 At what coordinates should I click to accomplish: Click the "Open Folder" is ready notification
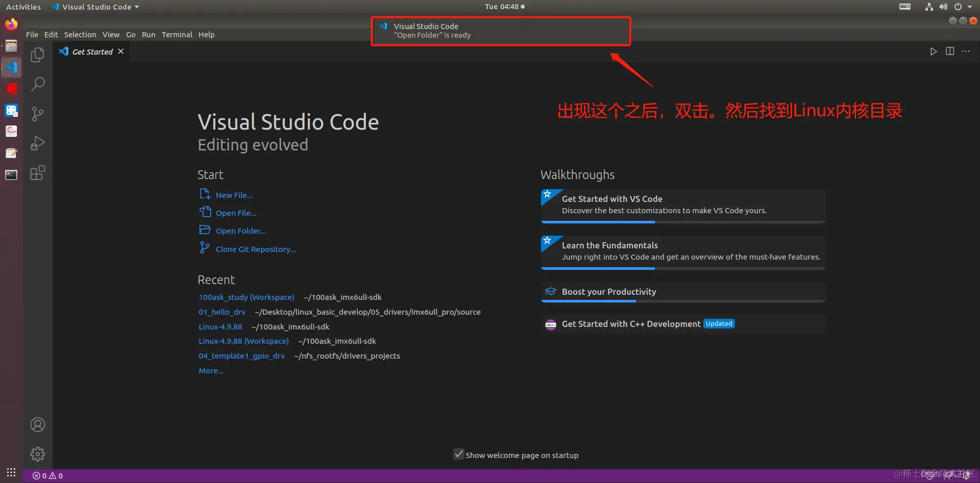tap(501, 31)
